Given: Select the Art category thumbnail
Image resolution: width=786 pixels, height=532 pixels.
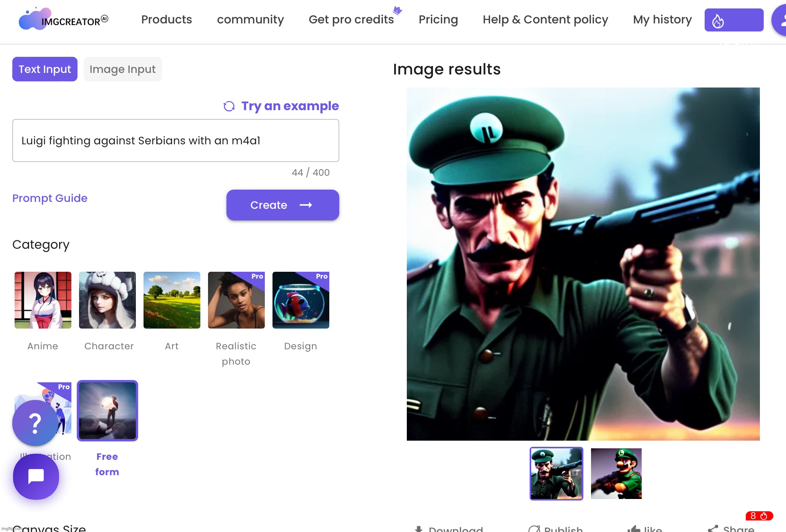Looking at the screenshot, I should [172, 300].
